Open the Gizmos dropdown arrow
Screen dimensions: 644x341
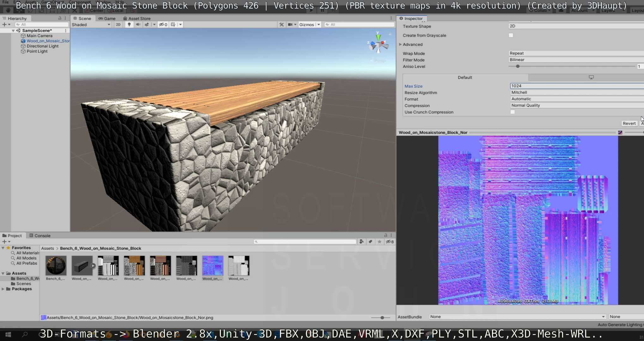(319, 25)
